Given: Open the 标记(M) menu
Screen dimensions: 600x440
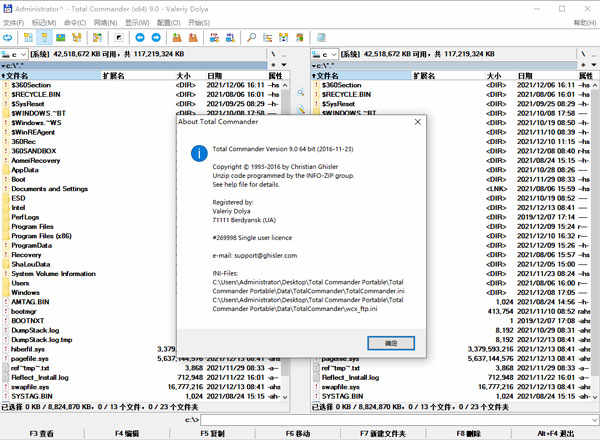Looking at the screenshot, I should pyautogui.click(x=44, y=23).
